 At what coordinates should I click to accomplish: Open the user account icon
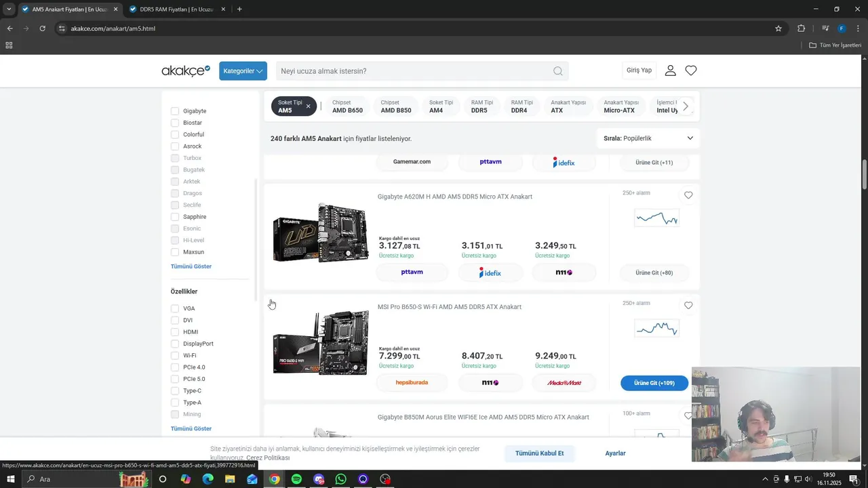point(670,70)
